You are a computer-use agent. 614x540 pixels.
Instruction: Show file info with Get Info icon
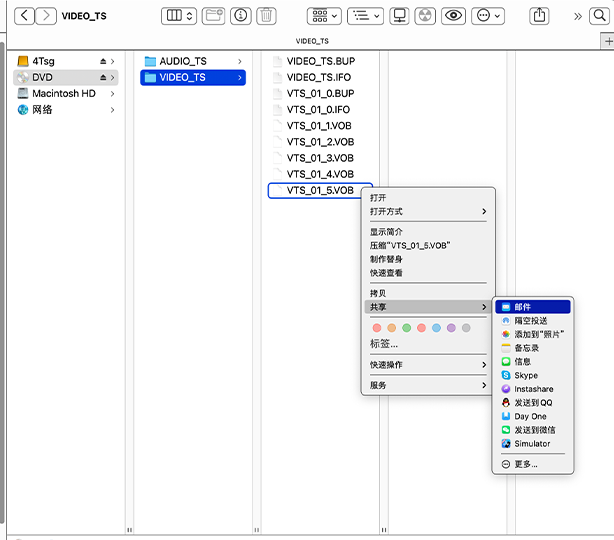pos(240,16)
